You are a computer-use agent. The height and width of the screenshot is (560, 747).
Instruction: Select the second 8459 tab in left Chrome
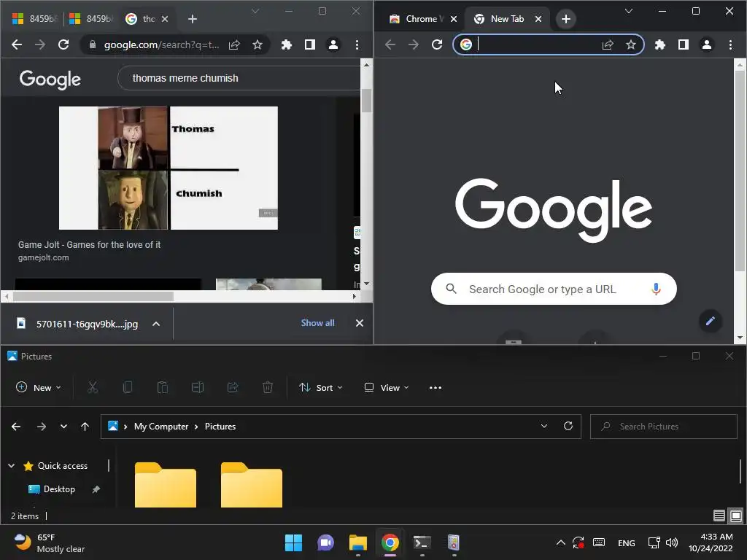click(91, 19)
